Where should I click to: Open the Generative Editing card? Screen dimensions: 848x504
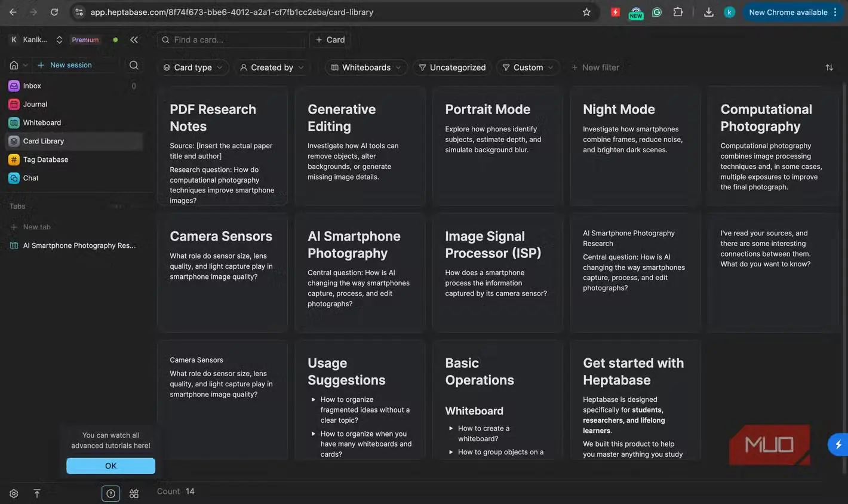tap(360, 146)
